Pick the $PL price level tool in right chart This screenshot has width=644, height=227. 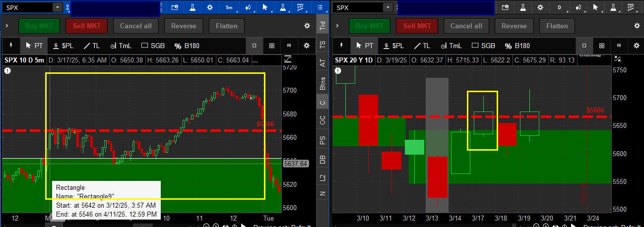(394, 46)
